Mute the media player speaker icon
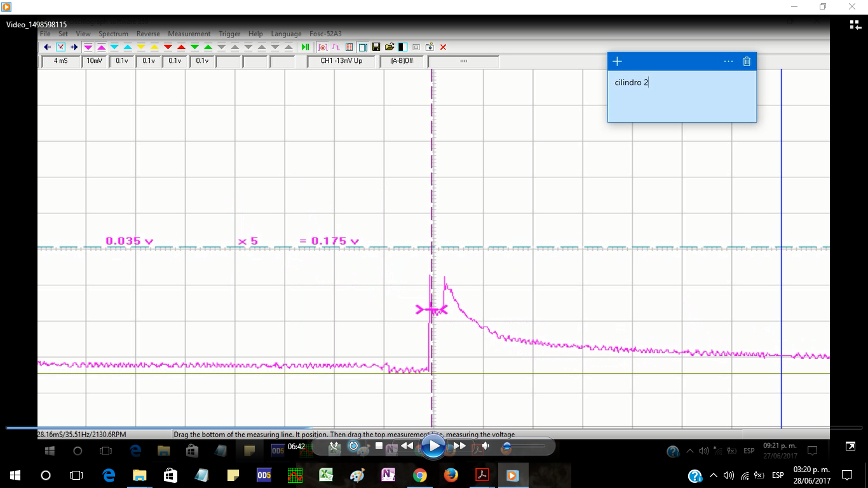 [485, 446]
